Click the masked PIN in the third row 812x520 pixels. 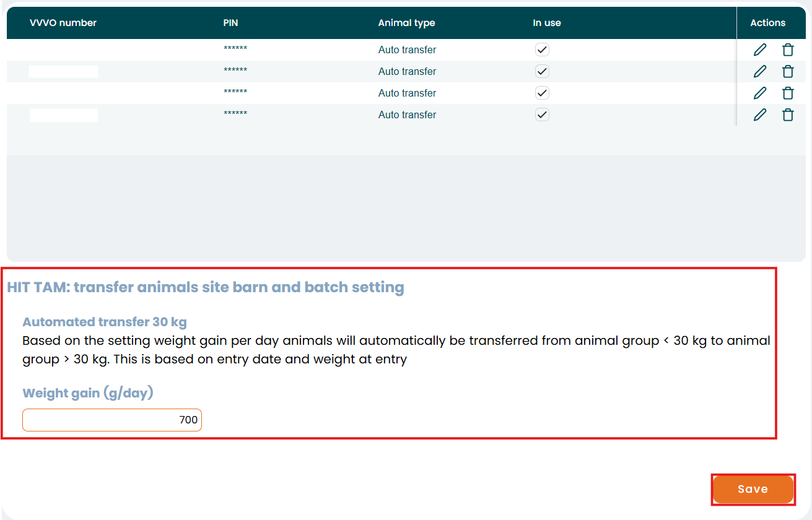click(235, 92)
